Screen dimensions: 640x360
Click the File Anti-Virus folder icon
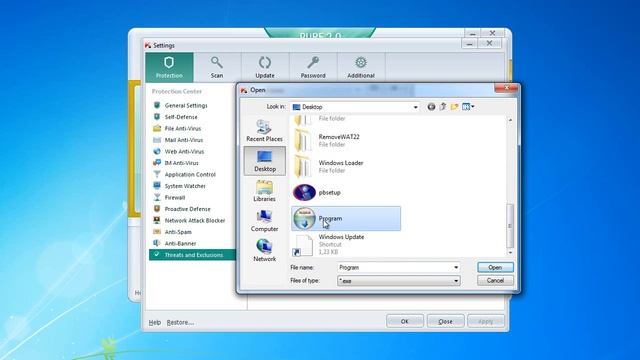(x=157, y=128)
